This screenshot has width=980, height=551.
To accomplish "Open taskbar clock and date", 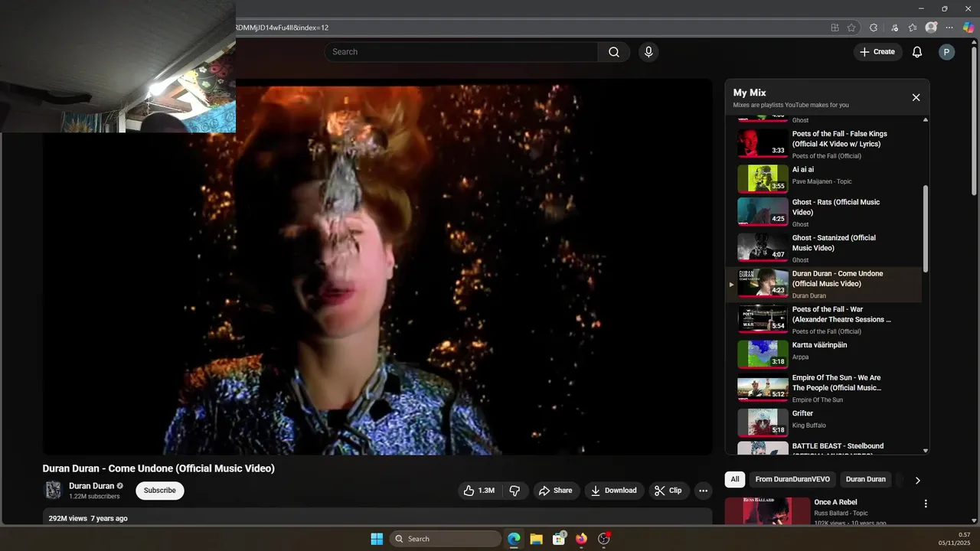I will (x=954, y=539).
